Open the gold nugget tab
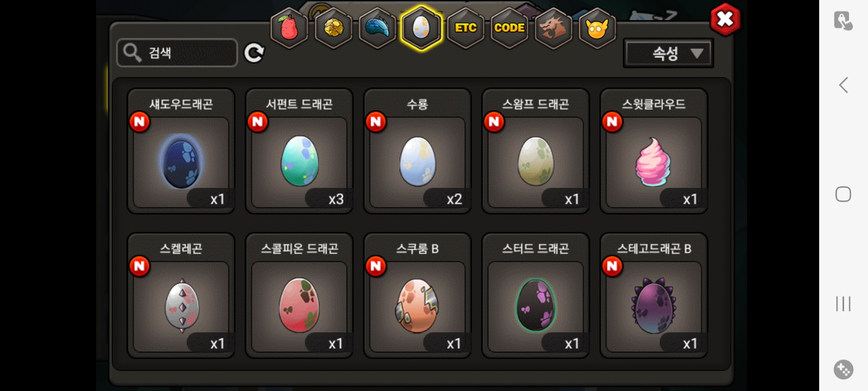Viewport: 868px width, 391px height. (333, 28)
